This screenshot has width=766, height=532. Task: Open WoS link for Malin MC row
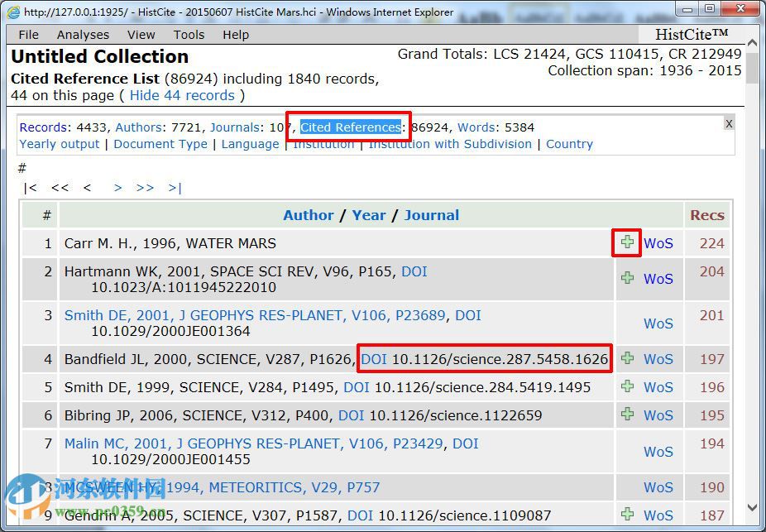[x=658, y=452]
